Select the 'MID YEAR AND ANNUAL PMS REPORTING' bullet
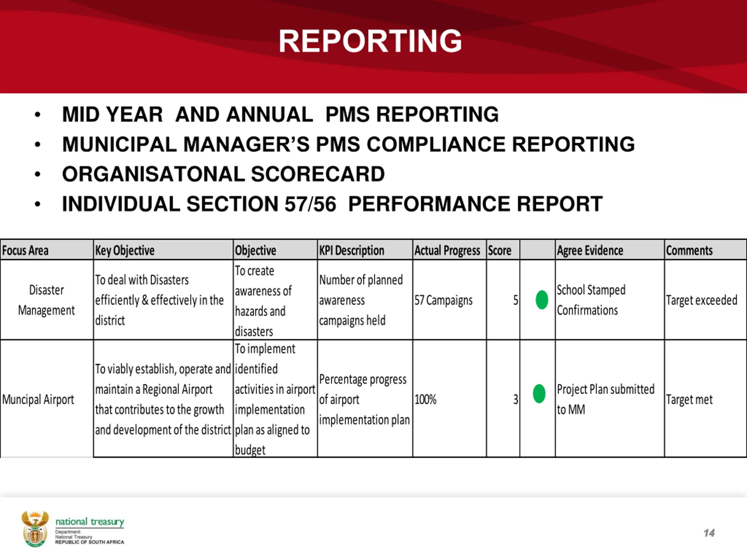 pyautogui.click(x=280, y=114)
